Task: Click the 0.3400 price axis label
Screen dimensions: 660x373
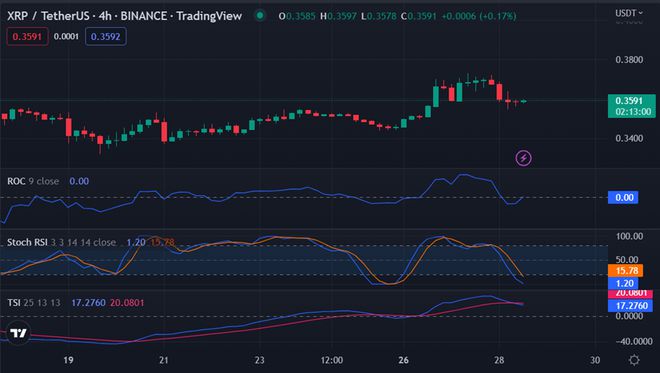Action: 629,138
